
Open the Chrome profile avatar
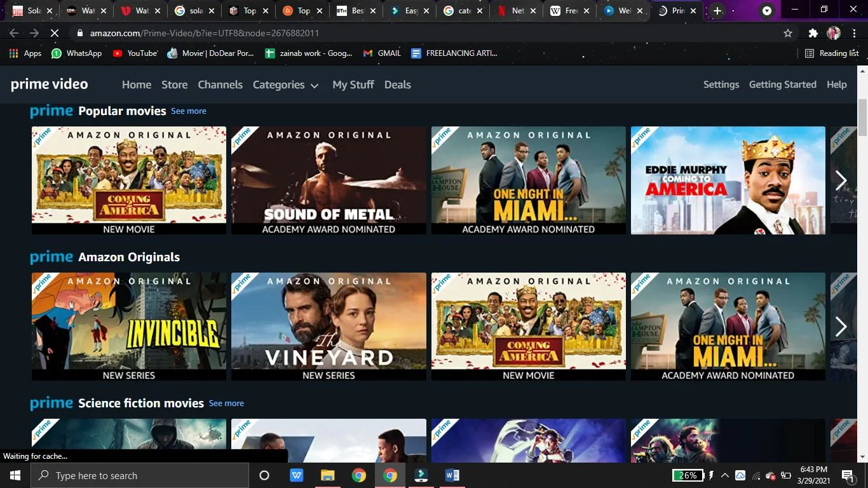click(834, 33)
